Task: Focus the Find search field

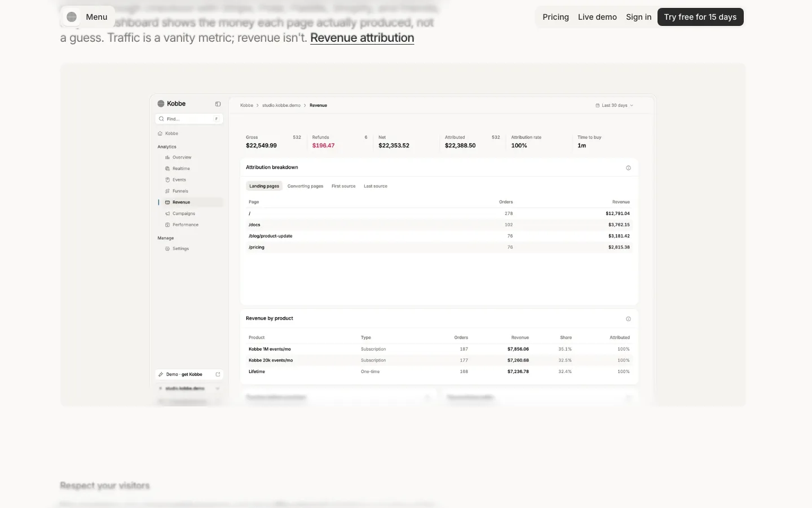Action: (189, 119)
